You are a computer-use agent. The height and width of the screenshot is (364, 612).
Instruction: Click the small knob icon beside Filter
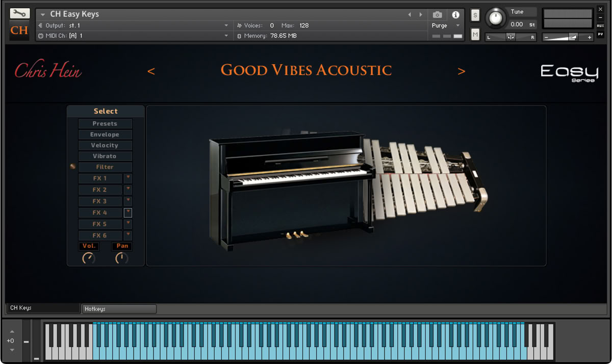73,166
